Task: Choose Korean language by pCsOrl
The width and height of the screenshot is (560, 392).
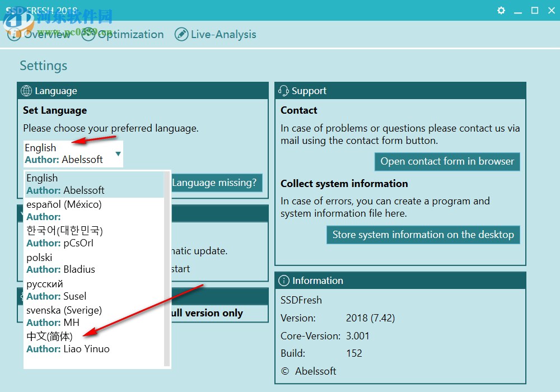Action: [95, 237]
